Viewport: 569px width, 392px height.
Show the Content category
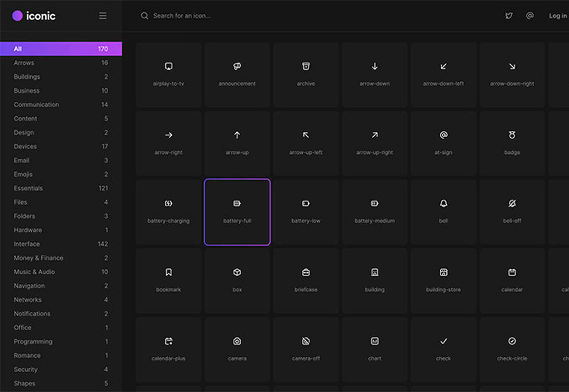pos(61,119)
